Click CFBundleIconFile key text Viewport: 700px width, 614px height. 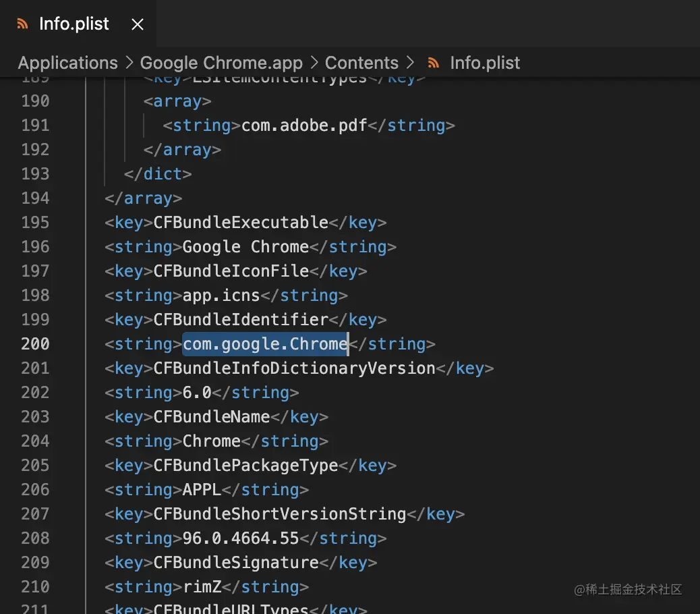(231, 271)
